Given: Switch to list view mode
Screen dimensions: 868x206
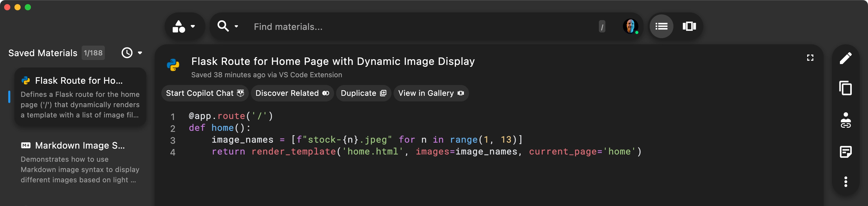Looking at the screenshot, I should [x=661, y=26].
